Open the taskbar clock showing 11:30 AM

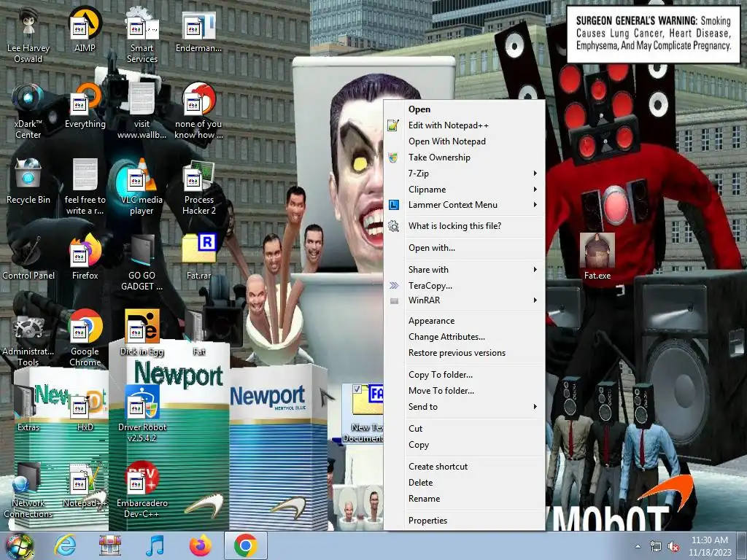(710, 546)
